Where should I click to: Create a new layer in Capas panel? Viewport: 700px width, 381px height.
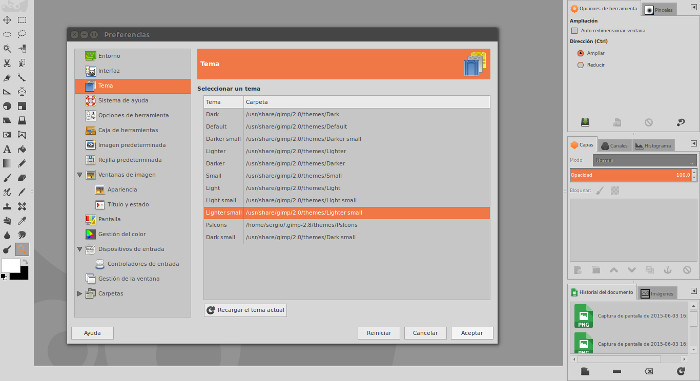pos(578,270)
